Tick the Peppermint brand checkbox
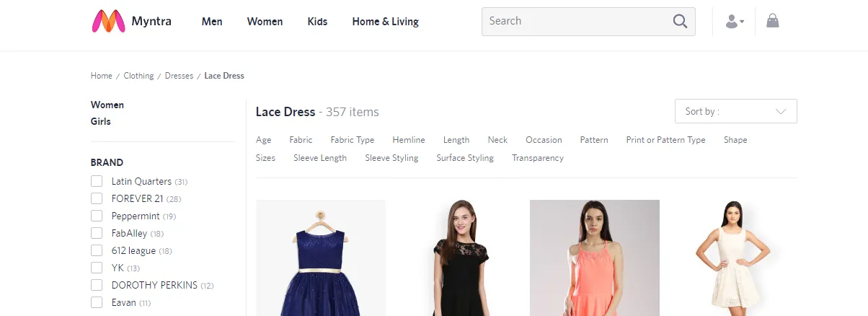The height and width of the screenshot is (316, 868). click(97, 216)
